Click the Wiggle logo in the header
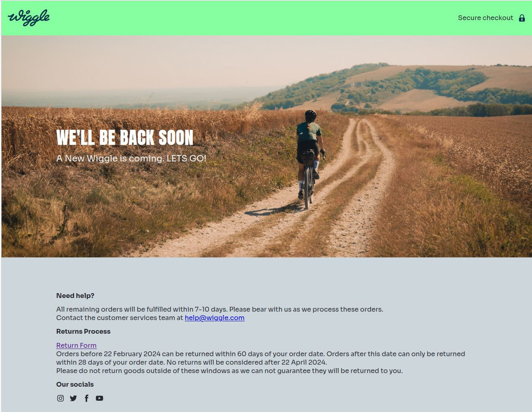The image size is (532, 412). (x=29, y=18)
